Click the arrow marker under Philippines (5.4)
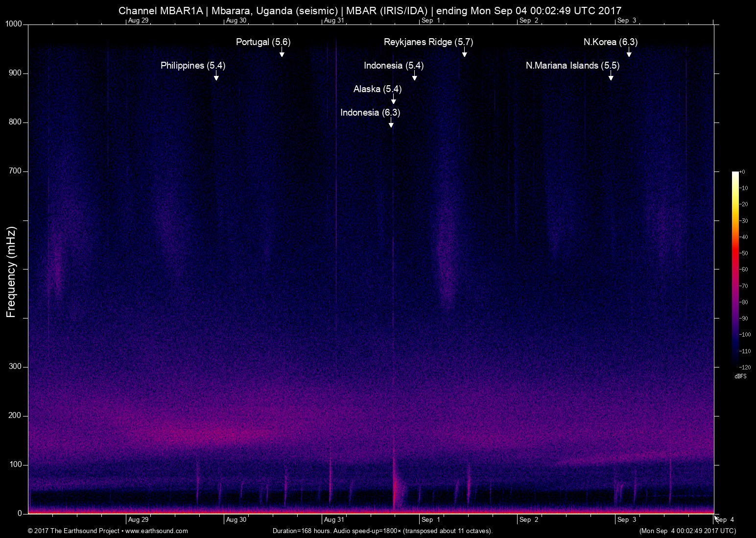The height and width of the screenshot is (538, 756). (216, 76)
